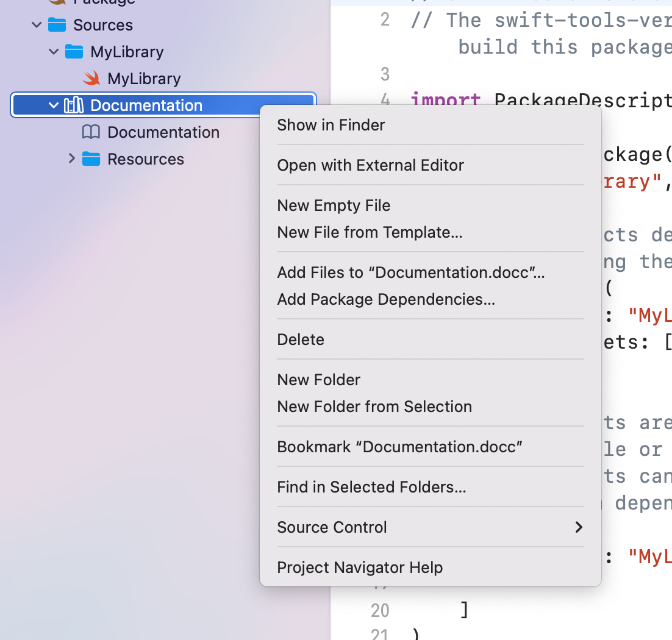Select the highlighted Documentation catalog row
Viewport: 672px width, 640px height.
(163, 105)
